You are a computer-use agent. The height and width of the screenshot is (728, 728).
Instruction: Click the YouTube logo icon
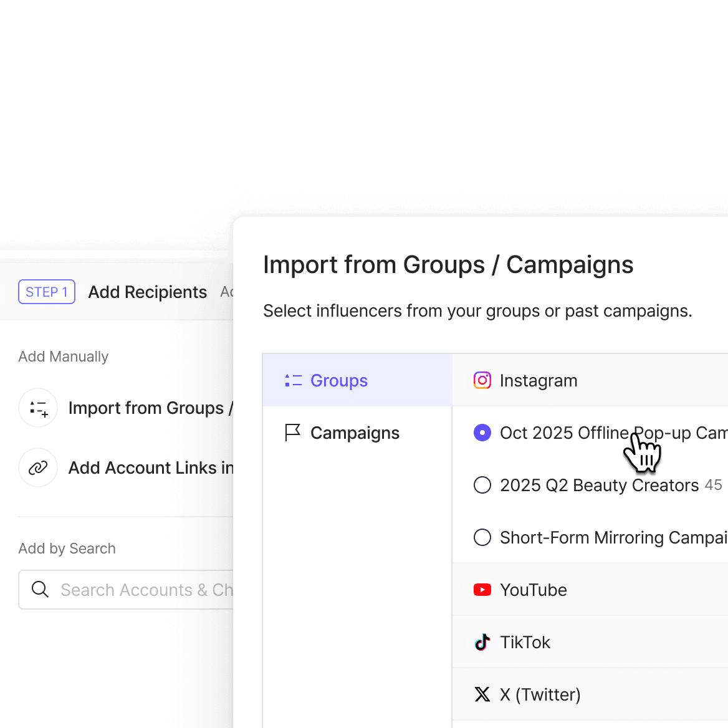[482, 590]
